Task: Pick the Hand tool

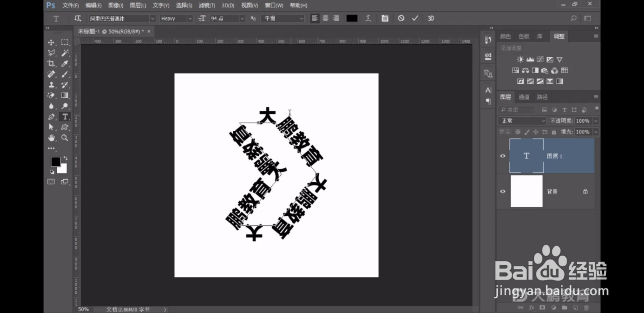Action: (x=51, y=138)
